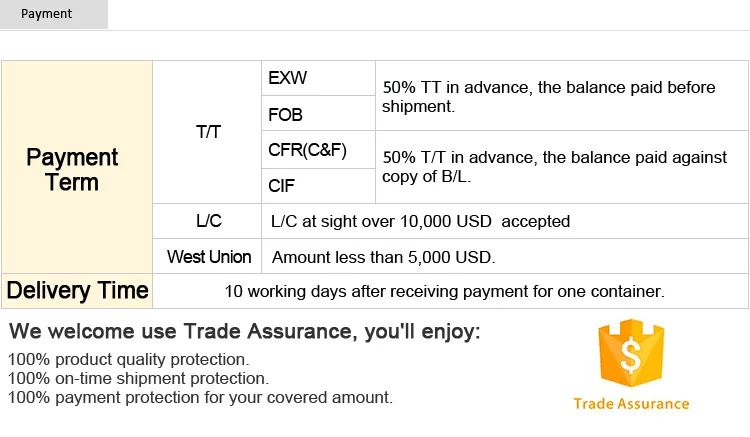Click the Trade Assurance shield icon
This screenshot has height=437, width=750.
tap(630, 355)
